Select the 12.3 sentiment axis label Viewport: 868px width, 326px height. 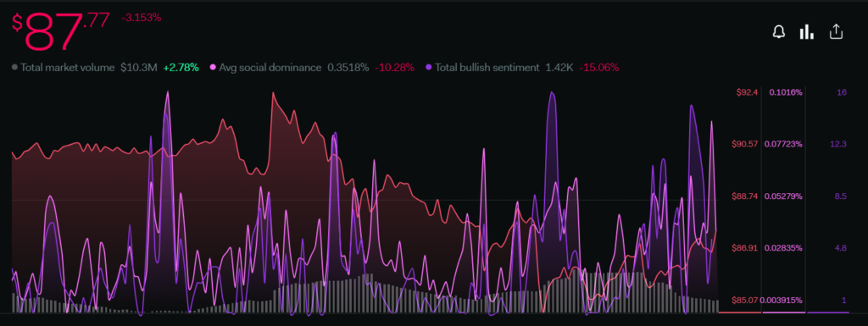click(x=838, y=144)
